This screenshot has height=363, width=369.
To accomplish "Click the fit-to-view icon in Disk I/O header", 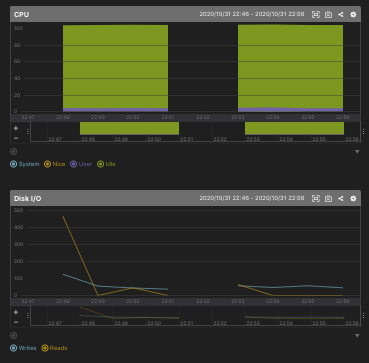I will click(x=315, y=198).
